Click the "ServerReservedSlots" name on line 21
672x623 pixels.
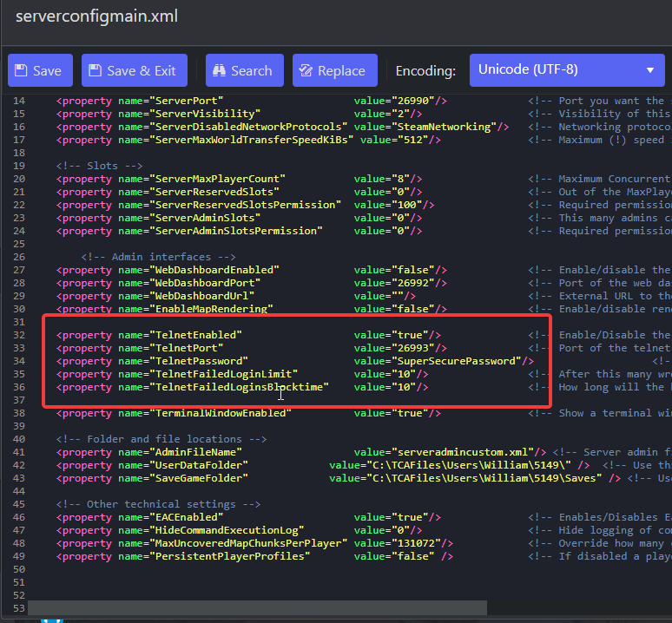(214, 193)
